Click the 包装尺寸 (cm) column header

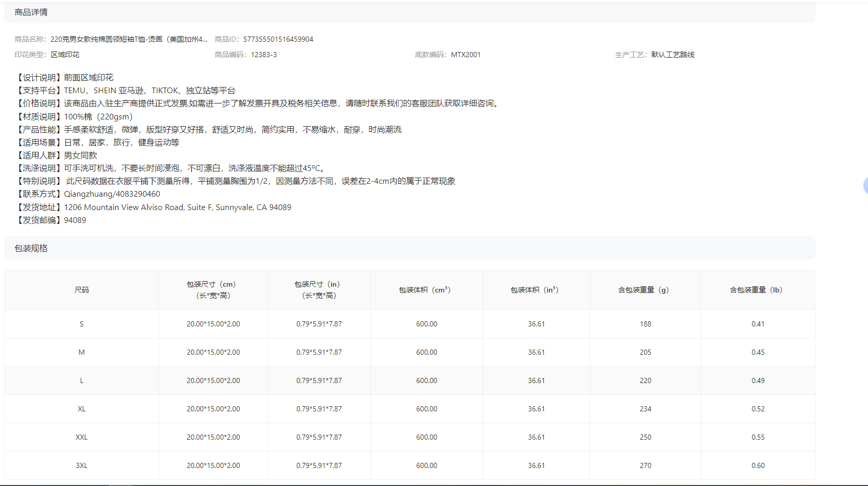pos(213,290)
